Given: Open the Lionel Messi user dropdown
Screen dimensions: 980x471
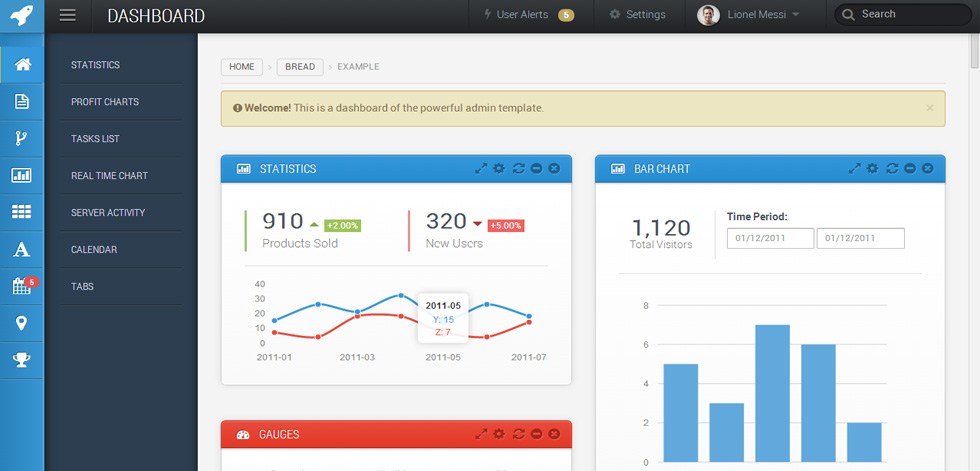Looking at the screenshot, I should click(762, 15).
